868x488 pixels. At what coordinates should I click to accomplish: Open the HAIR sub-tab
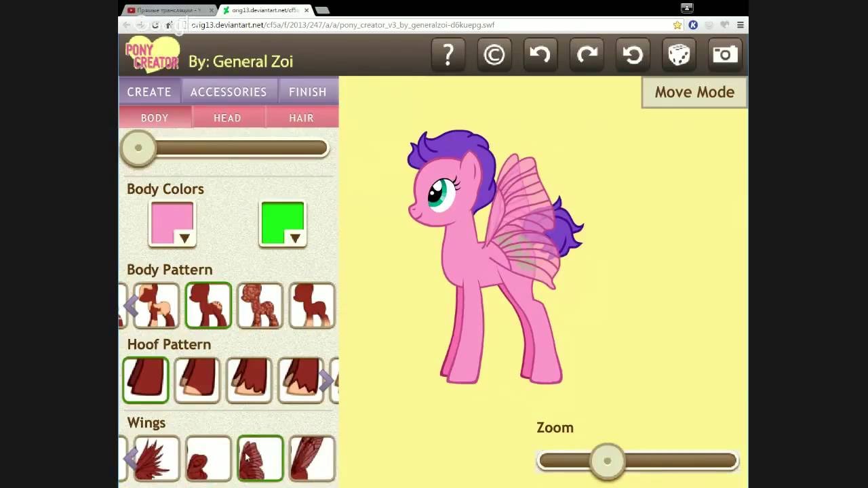[x=301, y=118]
